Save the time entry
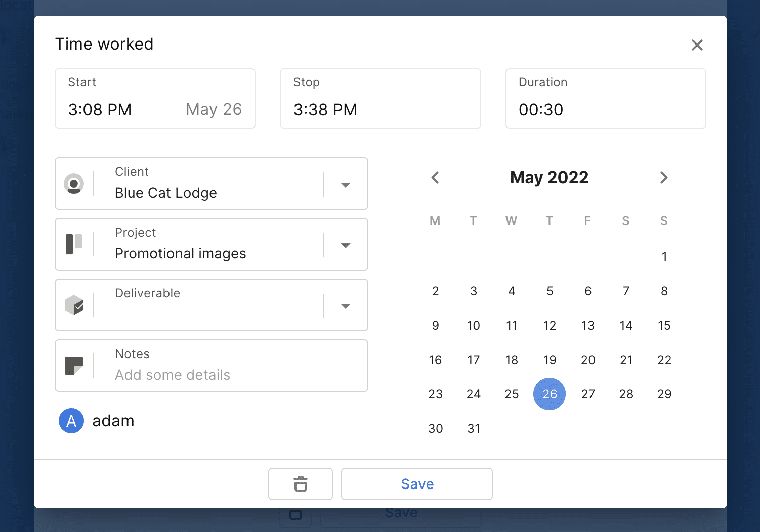 pos(417,484)
